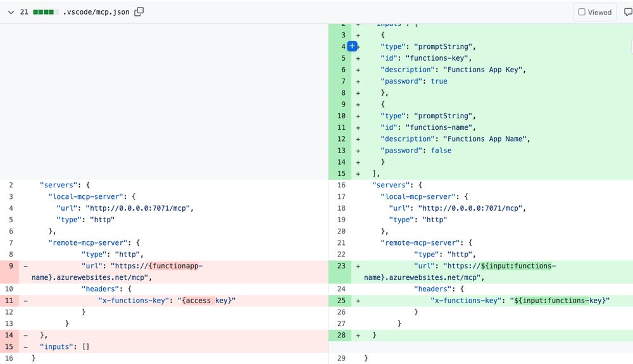Select line number 15 on right side

342,173
